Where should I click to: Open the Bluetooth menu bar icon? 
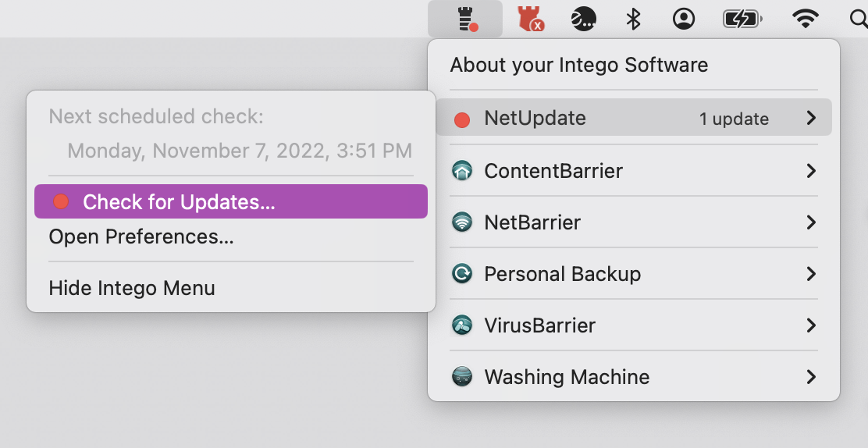(633, 20)
